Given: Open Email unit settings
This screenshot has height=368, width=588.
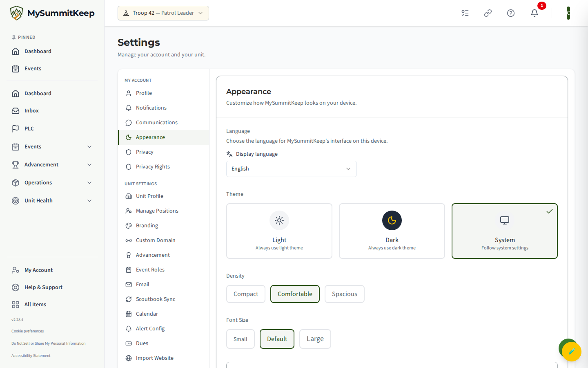Looking at the screenshot, I should (163, 285).
